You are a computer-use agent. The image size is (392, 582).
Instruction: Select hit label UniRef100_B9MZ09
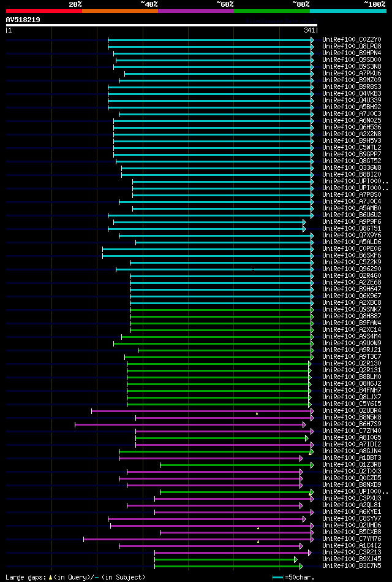coord(352,80)
